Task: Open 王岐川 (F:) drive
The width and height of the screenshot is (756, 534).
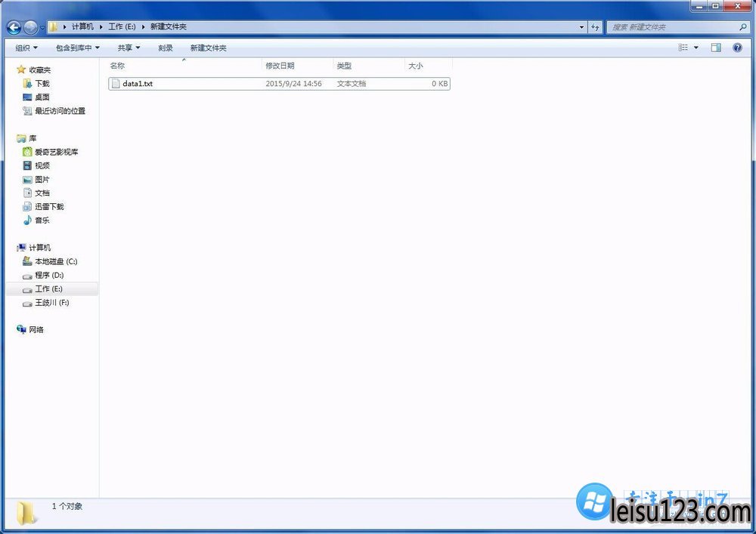Action: (52, 302)
